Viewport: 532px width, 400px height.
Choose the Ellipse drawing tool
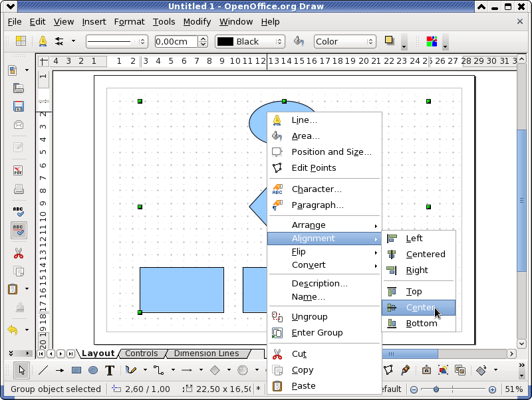tap(93, 370)
